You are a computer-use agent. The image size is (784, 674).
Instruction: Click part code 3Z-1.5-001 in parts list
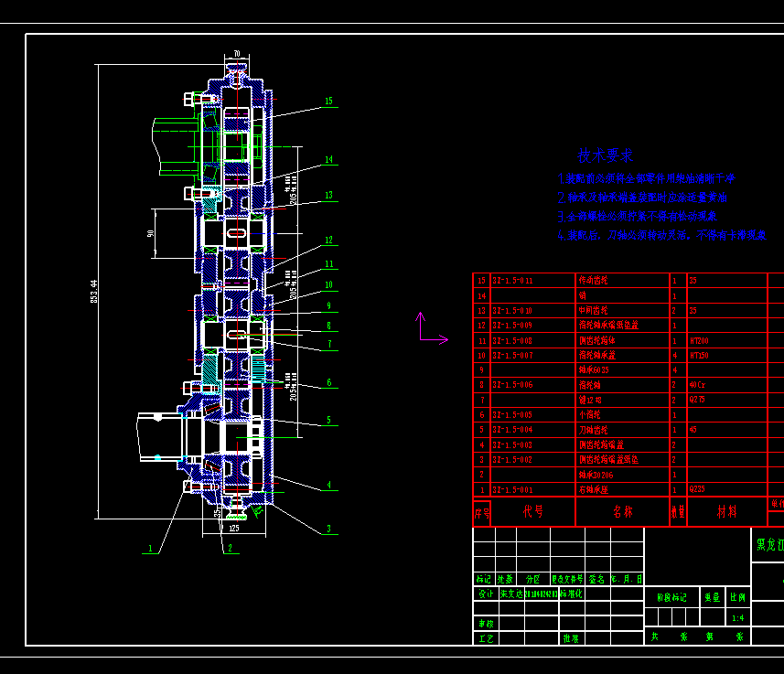(512, 490)
